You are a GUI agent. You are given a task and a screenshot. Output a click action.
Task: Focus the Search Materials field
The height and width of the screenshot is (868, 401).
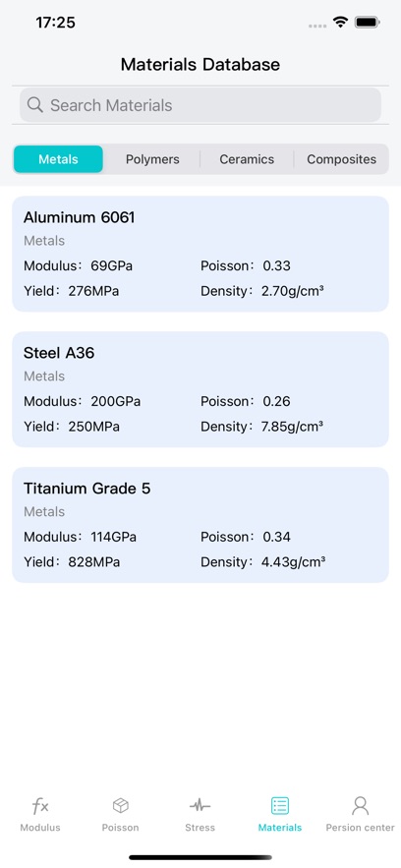point(200,105)
